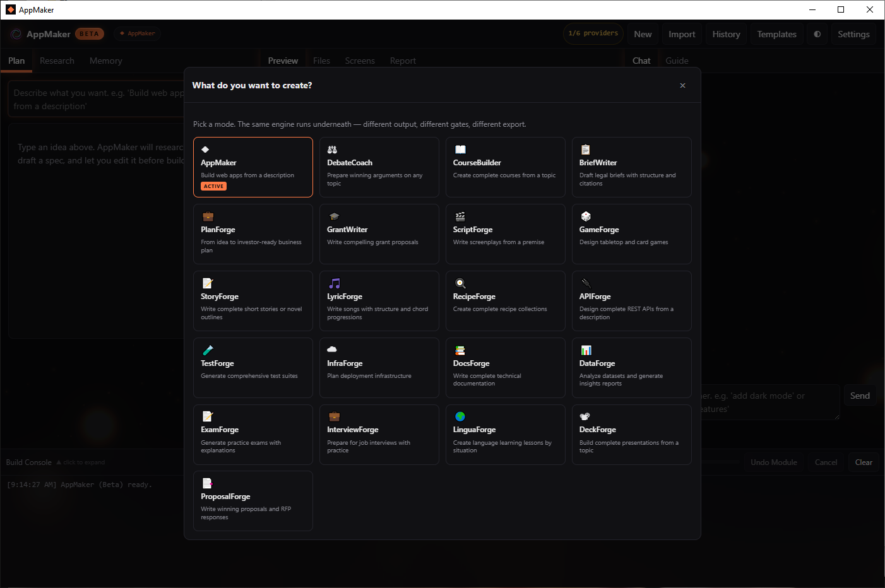Click the Clear console button
This screenshot has height=588, width=885.
click(x=864, y=462)
